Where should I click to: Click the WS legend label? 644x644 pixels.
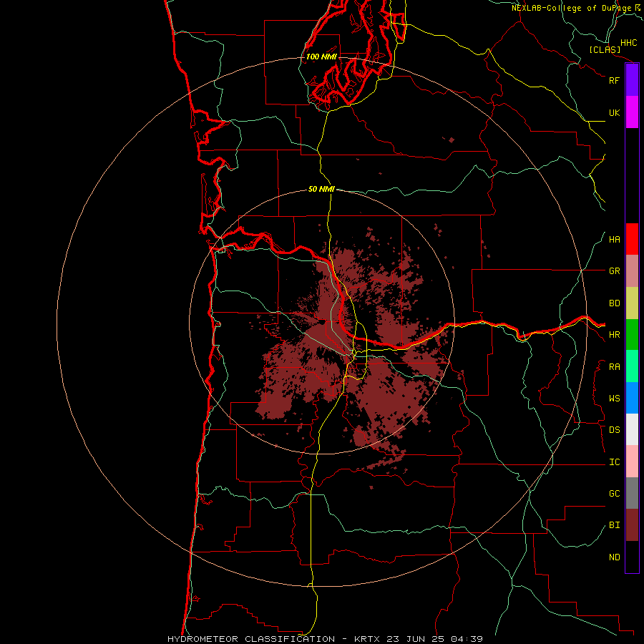(614, 399)
